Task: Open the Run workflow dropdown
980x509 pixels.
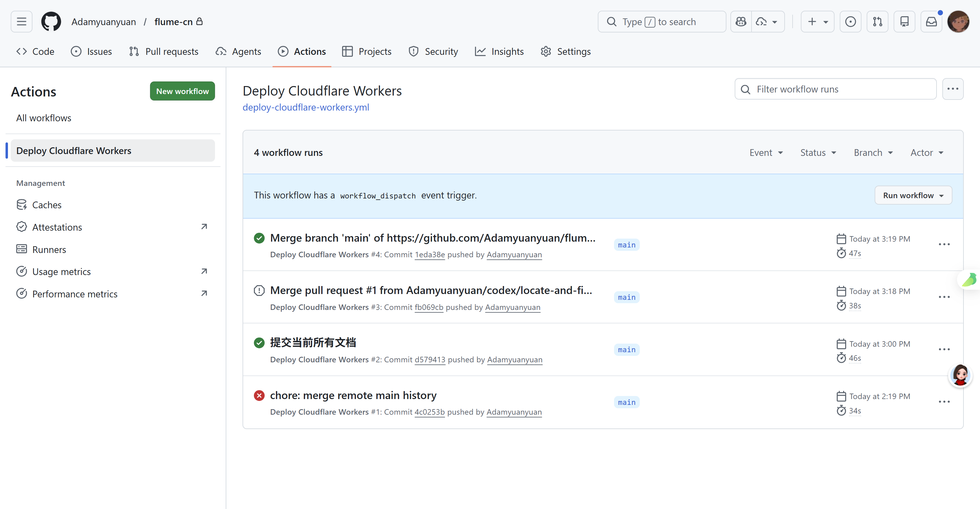Action: tap(913, 195)
